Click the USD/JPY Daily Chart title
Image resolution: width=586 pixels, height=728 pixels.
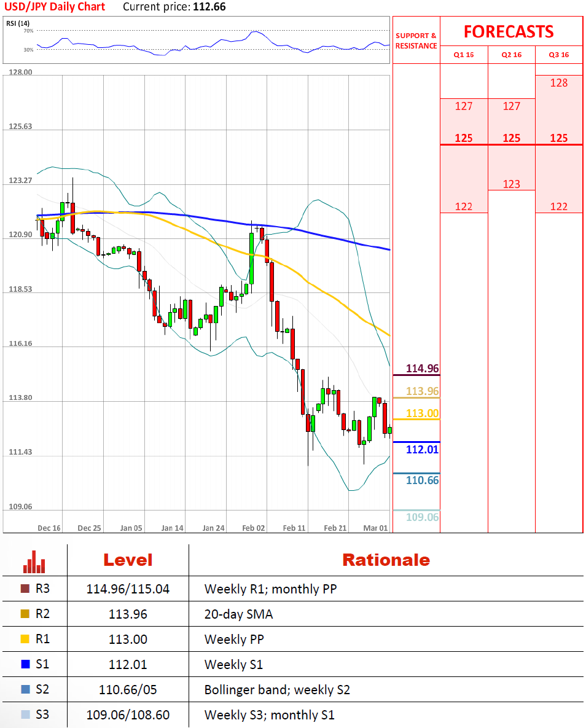[55, 7]
